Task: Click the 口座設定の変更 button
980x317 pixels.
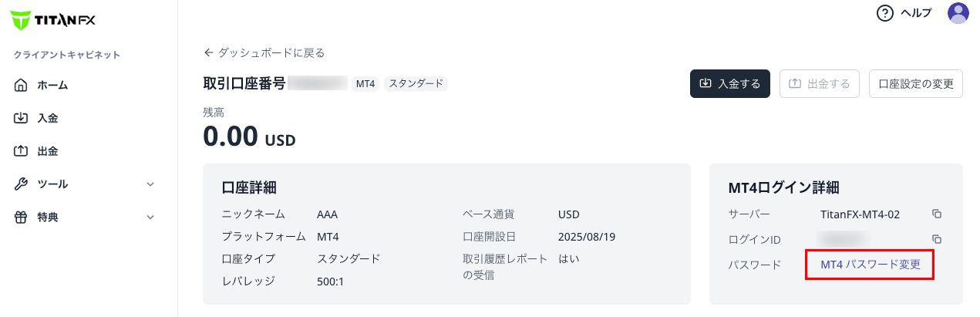Action: pos(916,84)
